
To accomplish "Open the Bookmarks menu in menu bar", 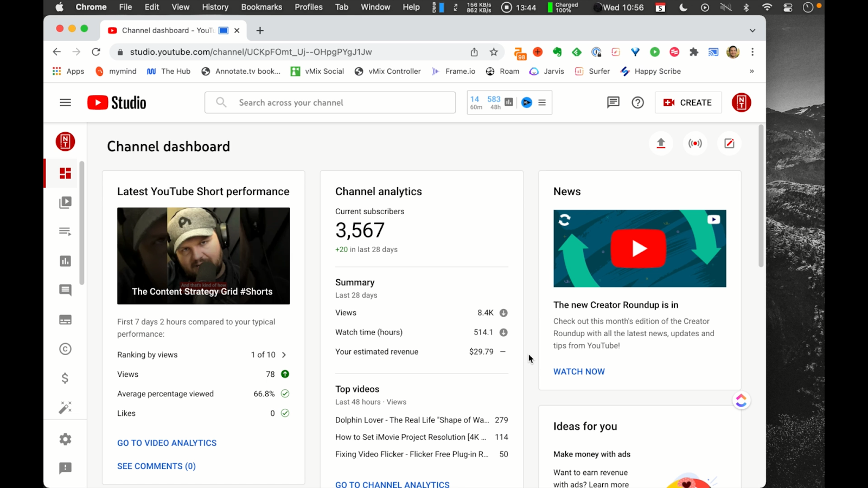I will coord(261,7).
